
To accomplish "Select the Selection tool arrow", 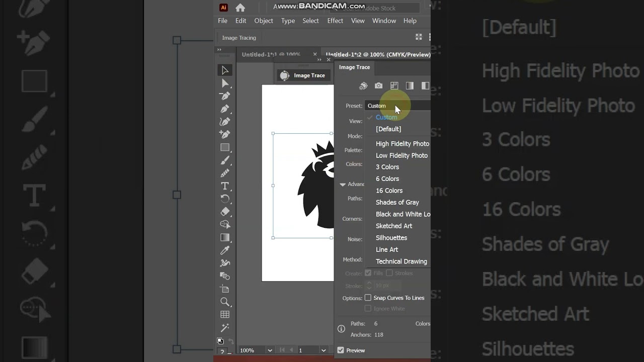I will (x=225, y=70).
